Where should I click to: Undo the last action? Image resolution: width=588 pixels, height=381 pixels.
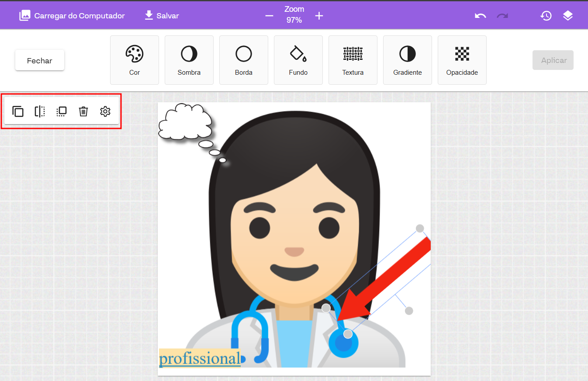(481, 16)
